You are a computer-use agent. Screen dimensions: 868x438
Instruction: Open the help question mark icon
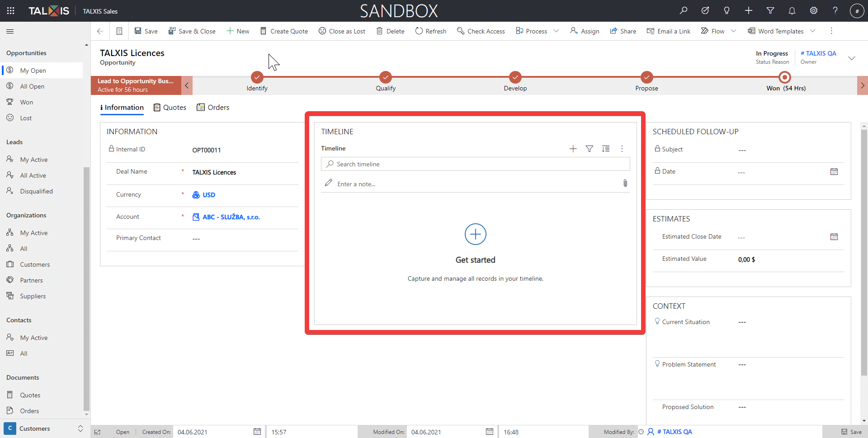[835, 10]
